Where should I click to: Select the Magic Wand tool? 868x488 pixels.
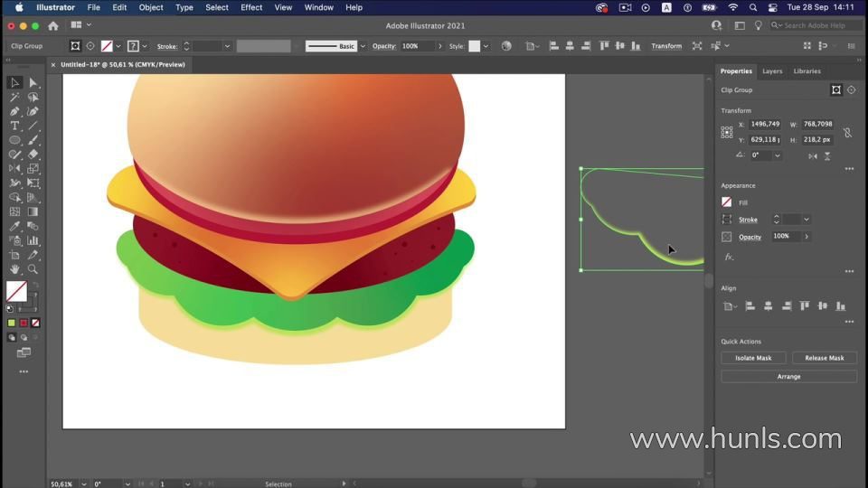click(x=14, y=97)
